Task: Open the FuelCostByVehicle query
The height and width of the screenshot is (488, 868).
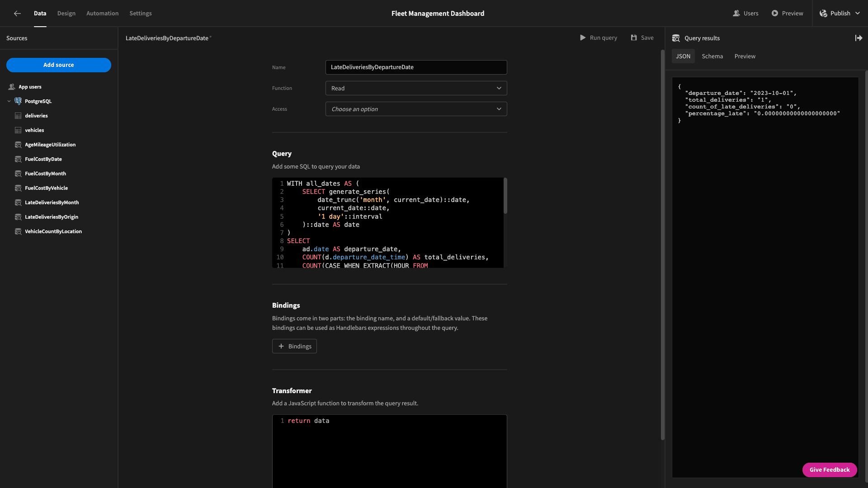Action: pyautogui.click(x=46, y=188)
